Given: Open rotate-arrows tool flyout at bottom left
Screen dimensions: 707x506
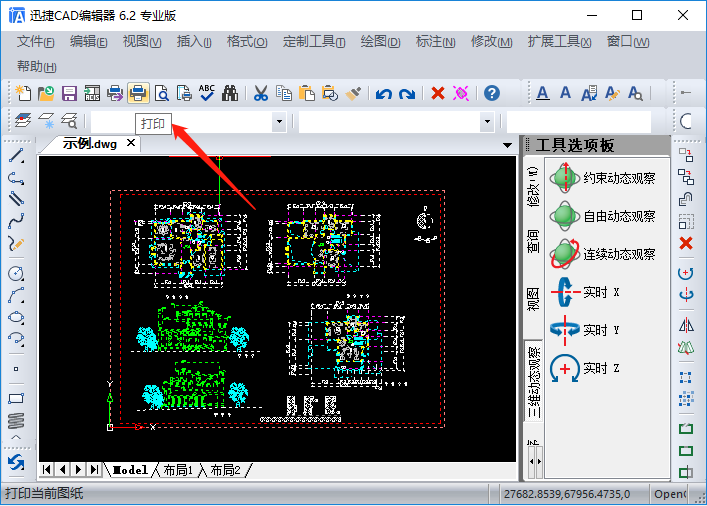Looking at the screenshot, I should pyautogui.click(x=16, y=463).
